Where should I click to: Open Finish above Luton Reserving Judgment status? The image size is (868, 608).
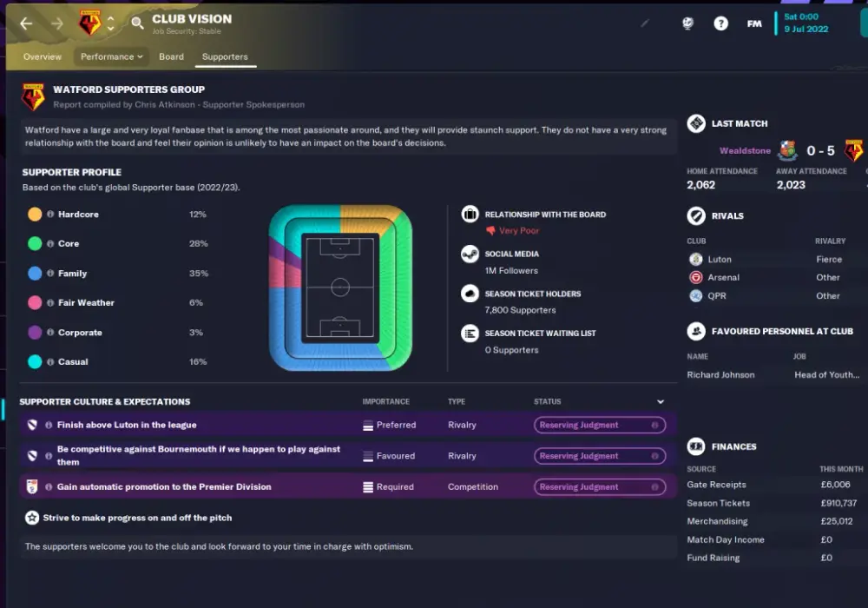[x=600, y=425]
